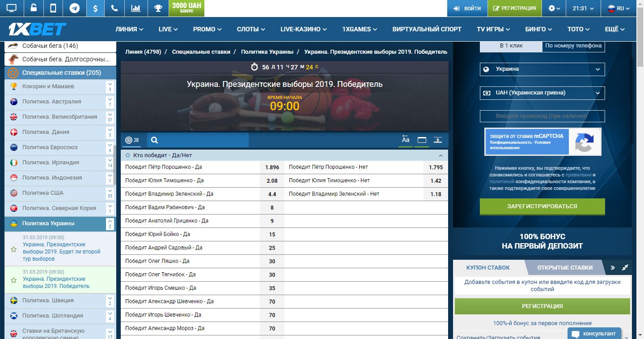This screenshot has height=339, width=644.
Task: Click the ЗАРЕГИСТРИРОВАТЬСЯ button
Action: pos(542,206)
